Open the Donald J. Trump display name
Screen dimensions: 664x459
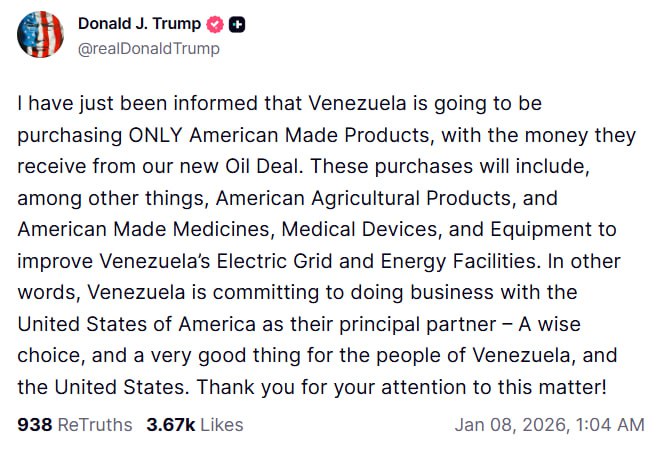pyautogui.click(x=139, y=24)
